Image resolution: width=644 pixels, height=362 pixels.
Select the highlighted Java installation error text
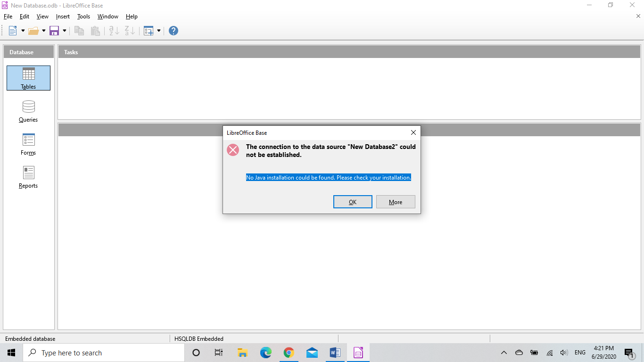[329, 178]
